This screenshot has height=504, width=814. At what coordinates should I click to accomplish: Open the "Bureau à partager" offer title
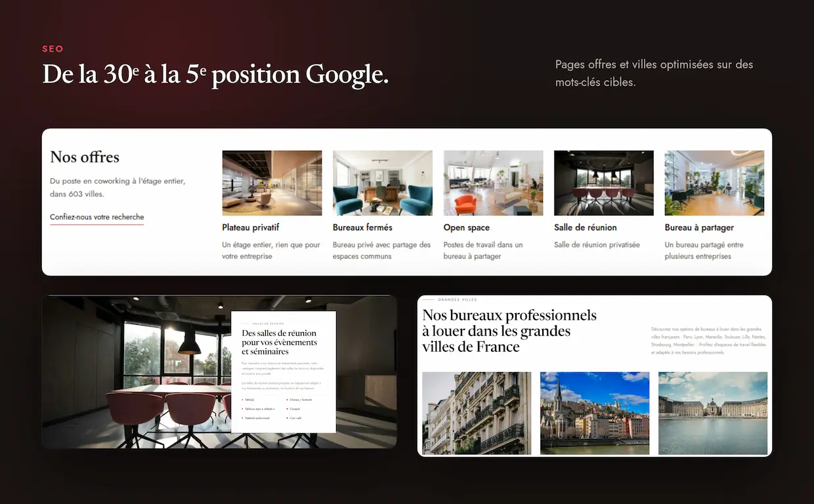[x=699, y=228]
